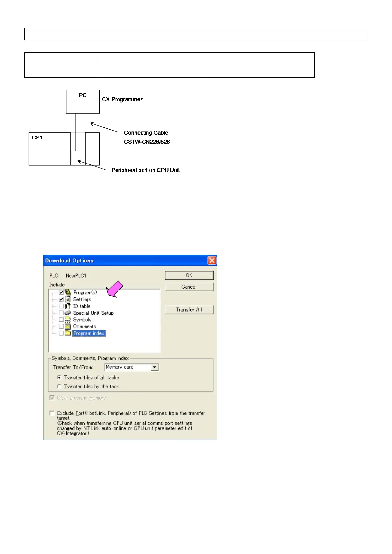Viewport: 392px width, 554px height.
Task: Open the Transfer To/From dropdown arrow
Action: coord(155,367)
